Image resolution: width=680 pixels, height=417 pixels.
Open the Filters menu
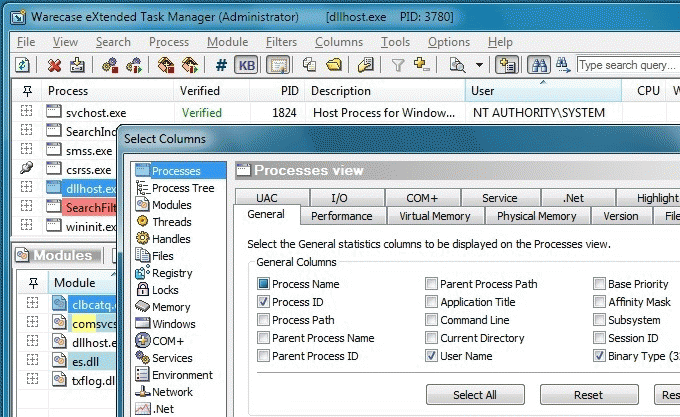click(281, 42)
